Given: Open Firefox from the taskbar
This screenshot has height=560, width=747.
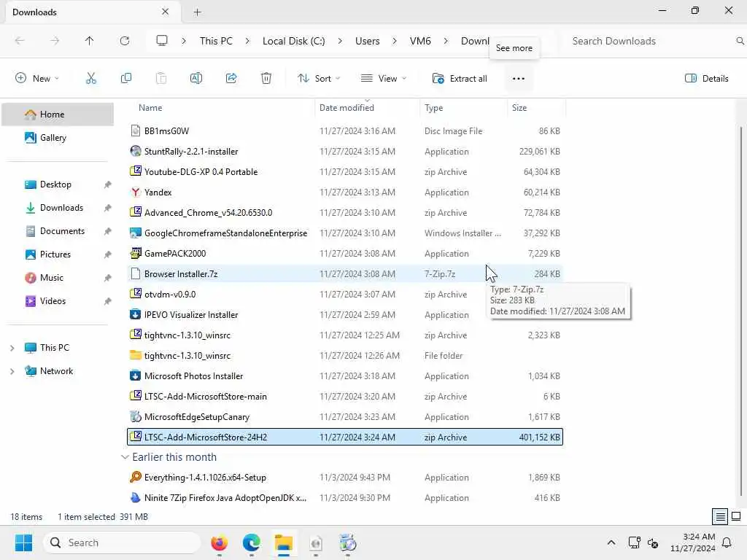Looking at the screenshot, I should (x=219, y=542).
